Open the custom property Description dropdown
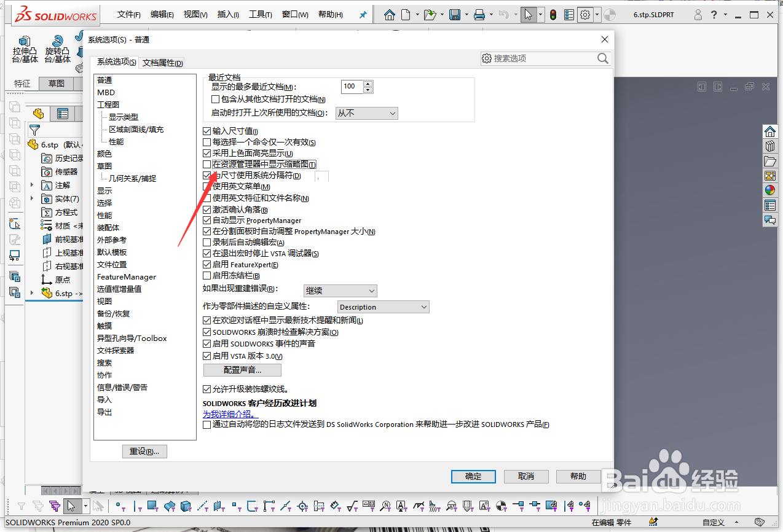 384,307
